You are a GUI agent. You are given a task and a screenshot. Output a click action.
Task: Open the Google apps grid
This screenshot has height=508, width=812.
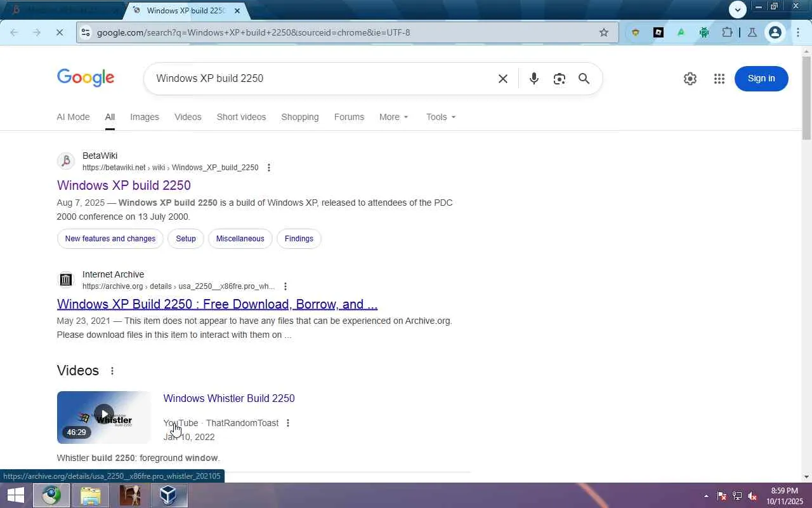(x=719, y=79)
